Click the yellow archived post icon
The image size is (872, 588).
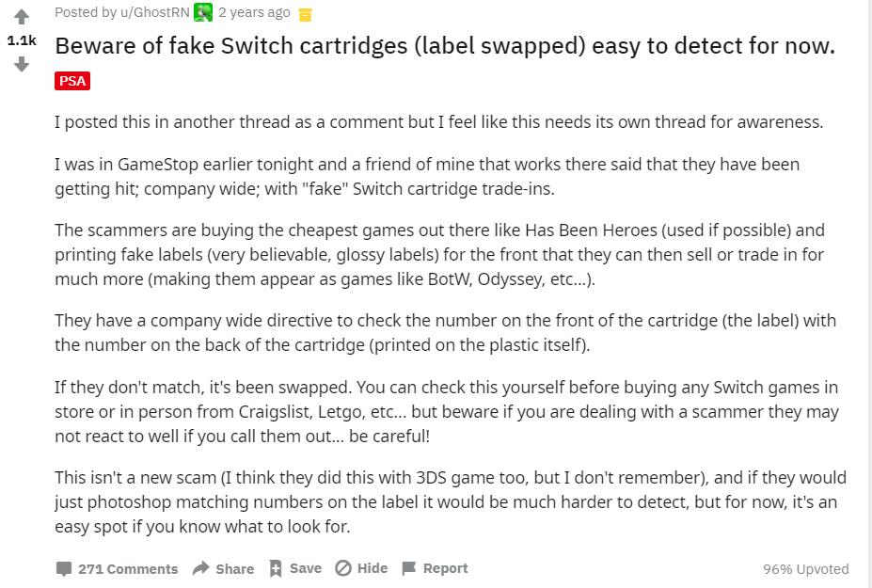(305, 14)
